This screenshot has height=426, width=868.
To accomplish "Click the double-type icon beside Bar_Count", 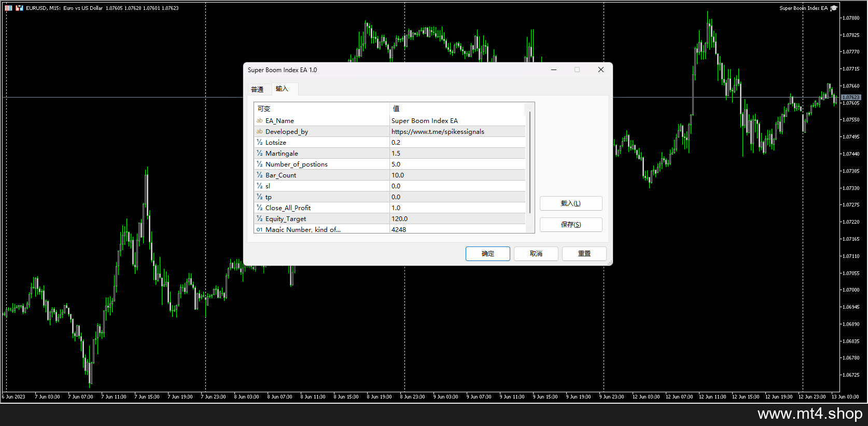I will point(259,175).
